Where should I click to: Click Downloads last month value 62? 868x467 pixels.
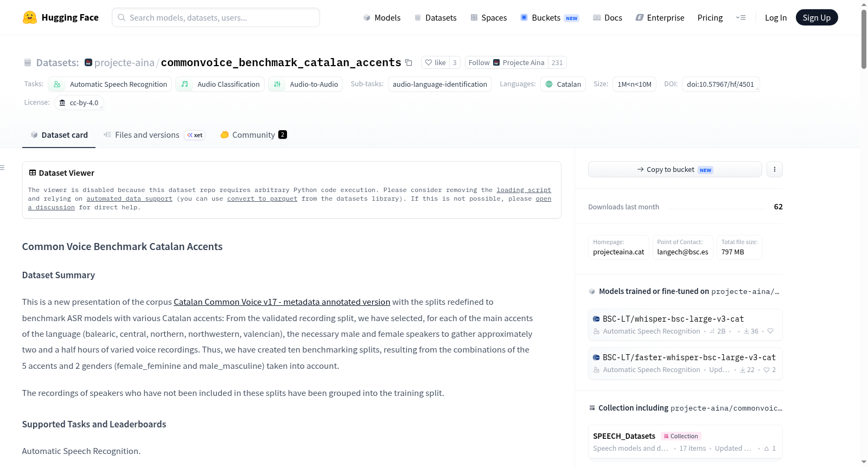[778, 207]
